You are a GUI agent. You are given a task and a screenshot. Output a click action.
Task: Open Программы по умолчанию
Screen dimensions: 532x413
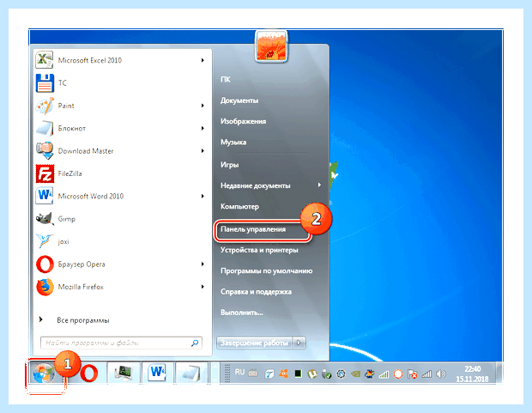pyautogui.click(x=267, y=271)
